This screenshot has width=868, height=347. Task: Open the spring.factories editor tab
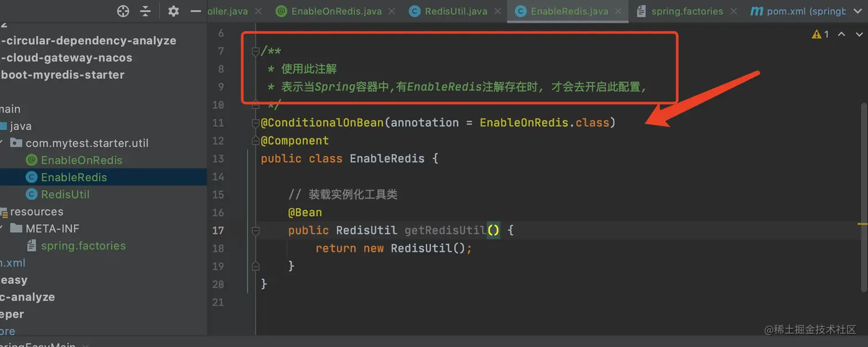coord(688,11)
